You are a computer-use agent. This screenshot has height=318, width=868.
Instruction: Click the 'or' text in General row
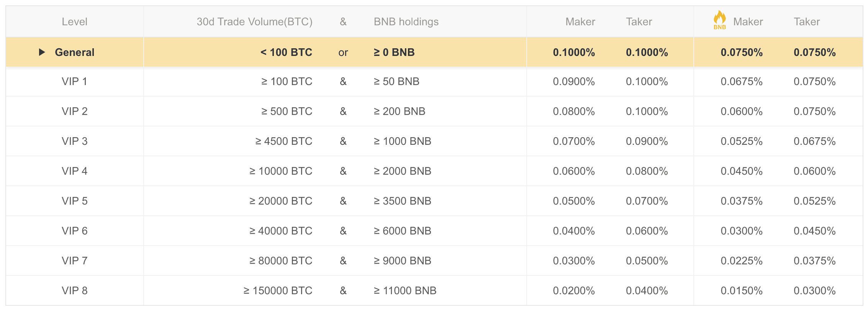click(x=343, y=52)
